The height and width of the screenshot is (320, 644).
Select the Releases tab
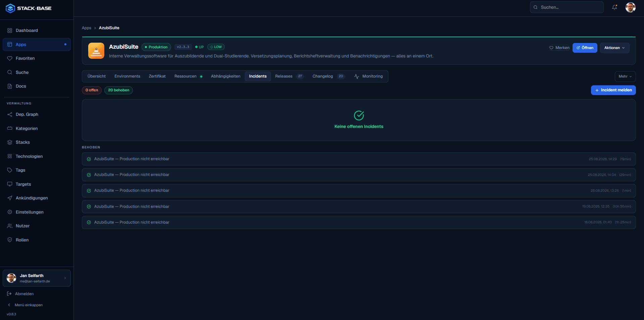click(x=289, y=76)
